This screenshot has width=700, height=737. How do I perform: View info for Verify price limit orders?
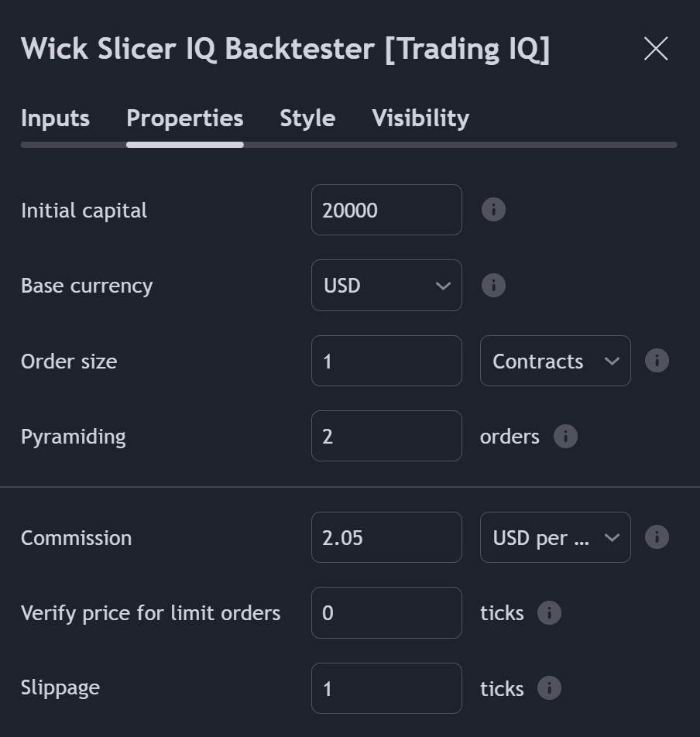pos(549,612)
